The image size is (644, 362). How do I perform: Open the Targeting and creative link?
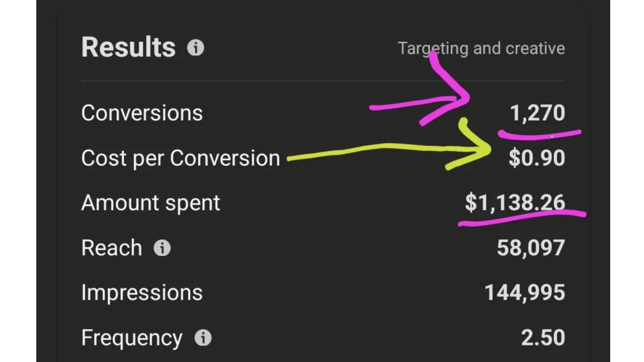pos(481,49)
